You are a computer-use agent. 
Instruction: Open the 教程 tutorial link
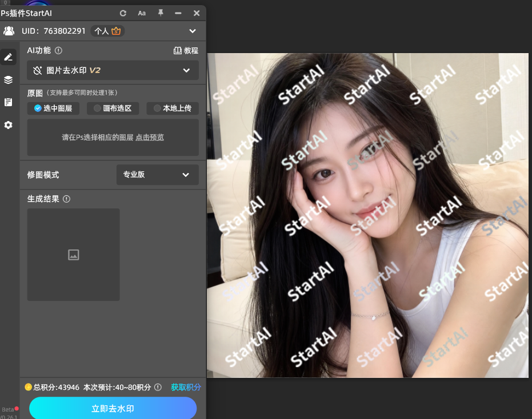click(186, 50)
